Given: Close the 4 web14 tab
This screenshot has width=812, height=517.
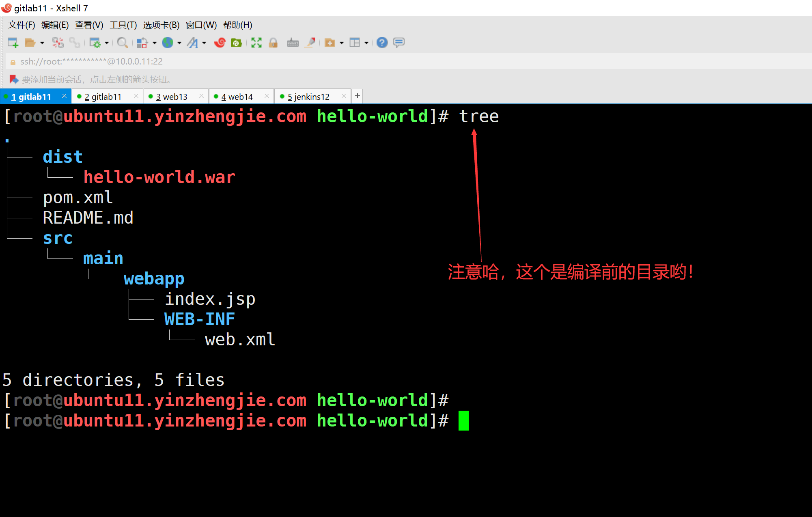Looking at the screenshot, I should tap(267, 96).
